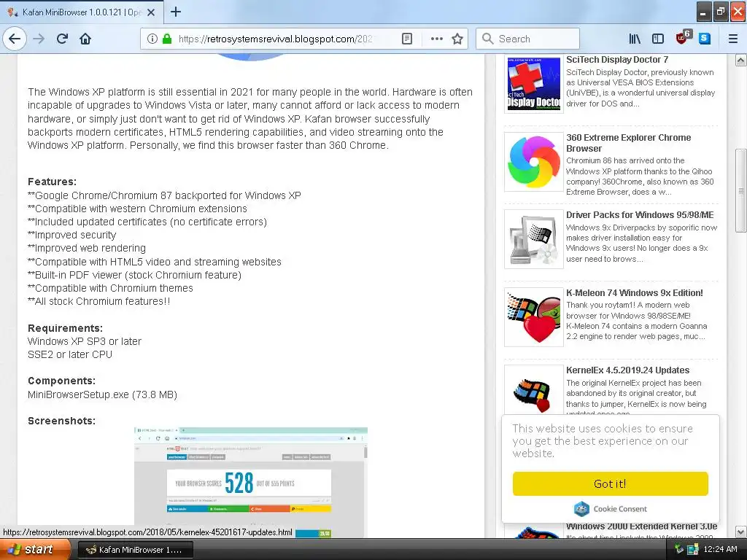Click the KernelEx Windows flag thumbnail

533,391
